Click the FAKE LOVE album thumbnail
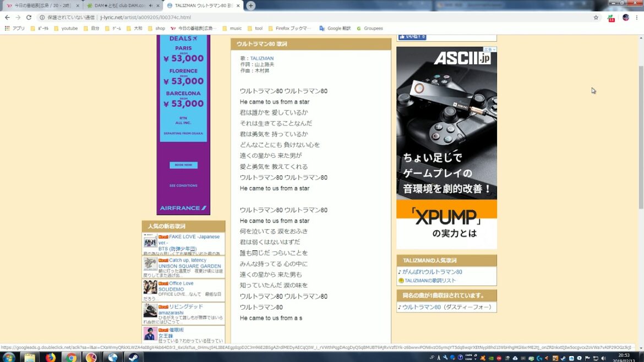 click(x=150, y=241)
